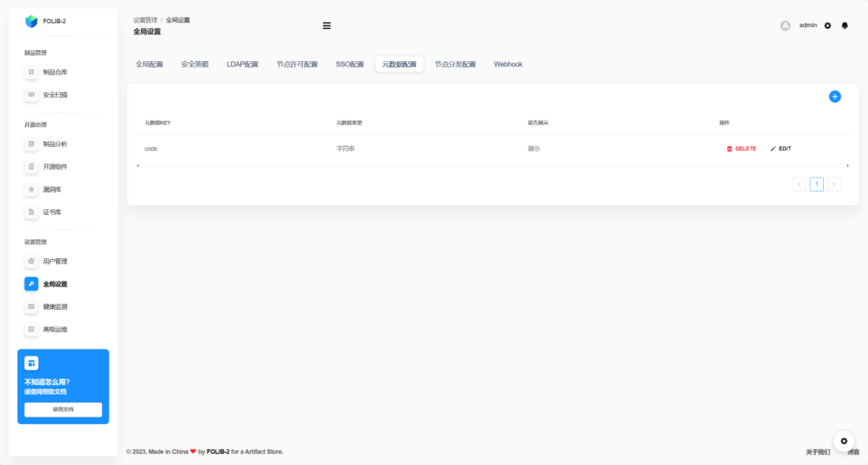Switch to 安全策略 tab

click(x=194, y=64)
